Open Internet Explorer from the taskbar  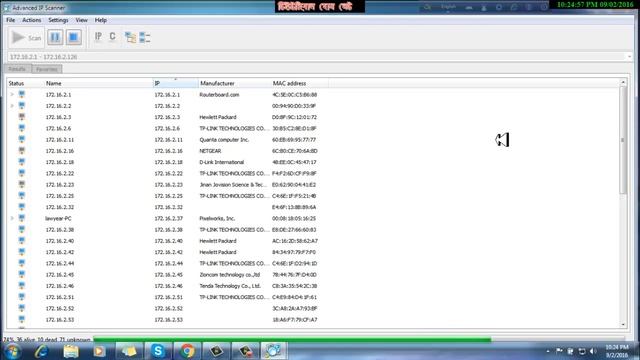[41, 351]
